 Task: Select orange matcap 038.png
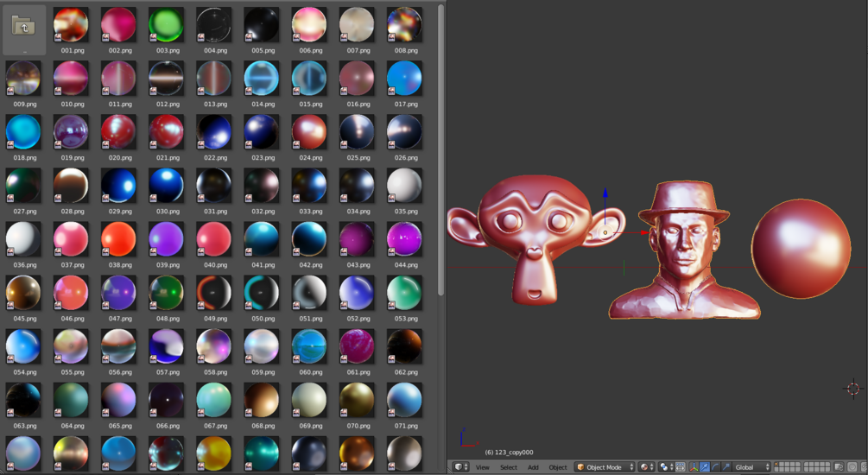click(118, 239)
